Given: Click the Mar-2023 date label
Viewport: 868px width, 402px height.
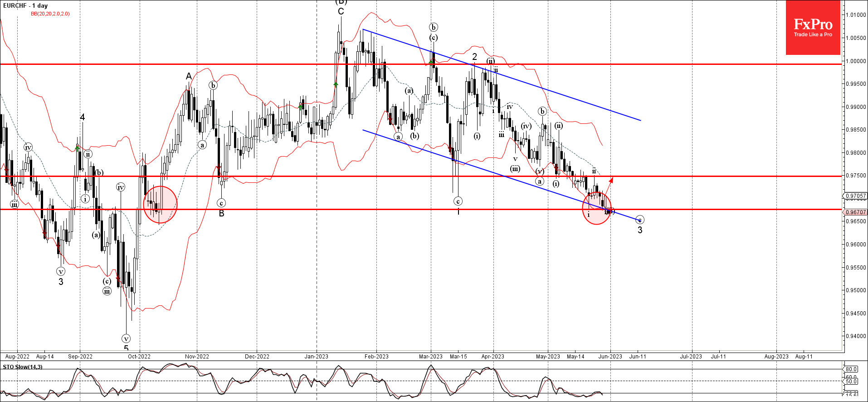Looking at the screenshot, I should click(x=431, y=357).
